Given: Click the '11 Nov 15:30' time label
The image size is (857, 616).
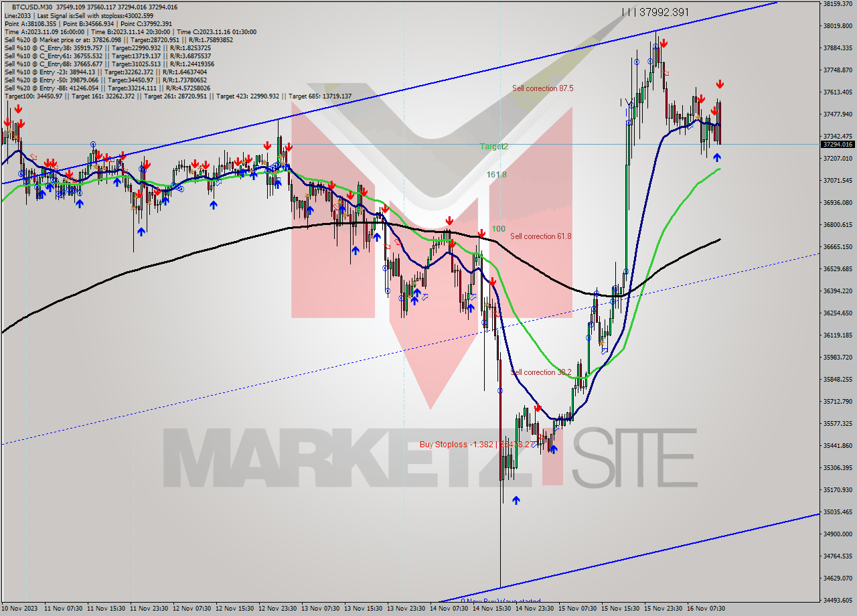Looking at the screenshot, I should click(106, 609).
